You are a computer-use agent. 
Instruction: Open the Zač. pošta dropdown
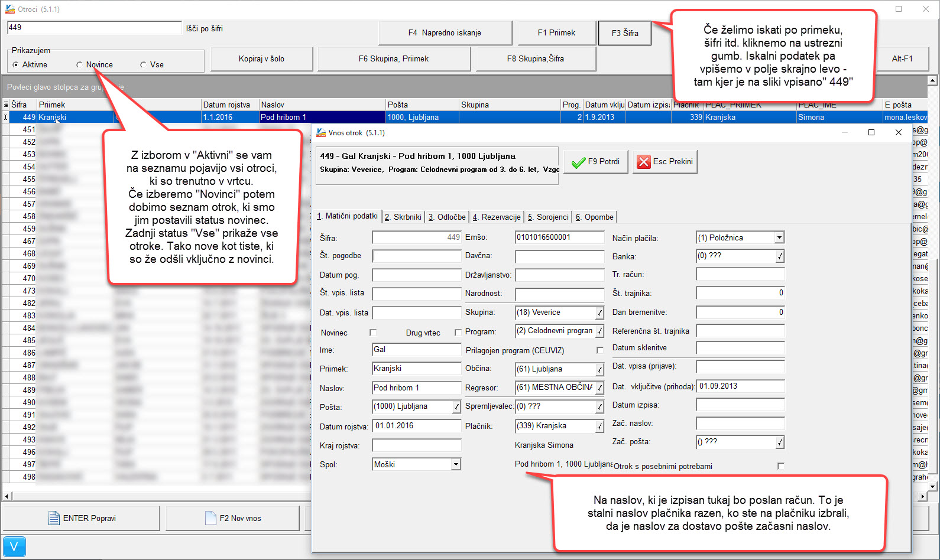[780, 442]
